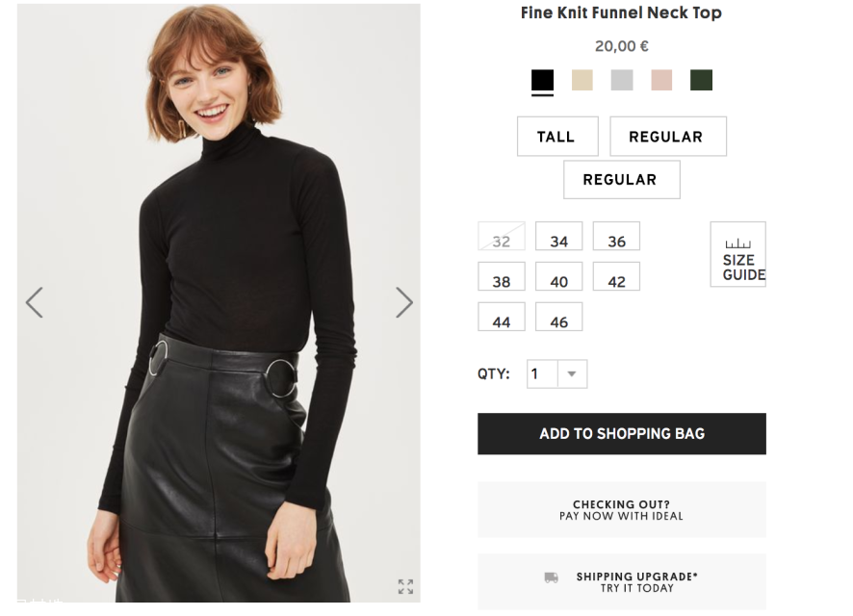Select size 36
The width and height of the screenshot is (853, 616).
616,238
